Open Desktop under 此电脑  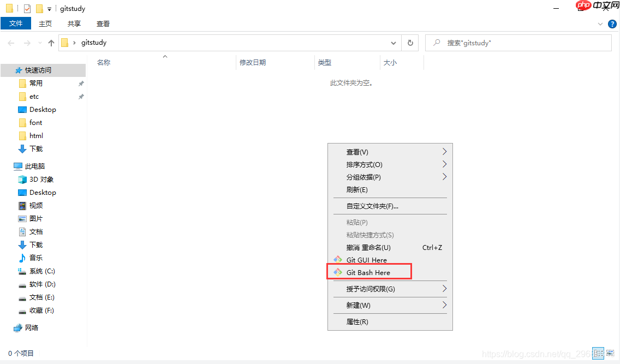43,193
